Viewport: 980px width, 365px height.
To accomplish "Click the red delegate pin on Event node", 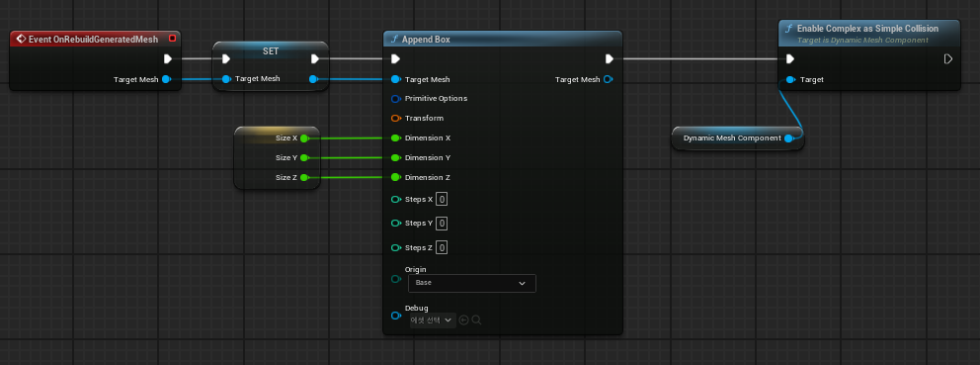I will coord(173,39).
